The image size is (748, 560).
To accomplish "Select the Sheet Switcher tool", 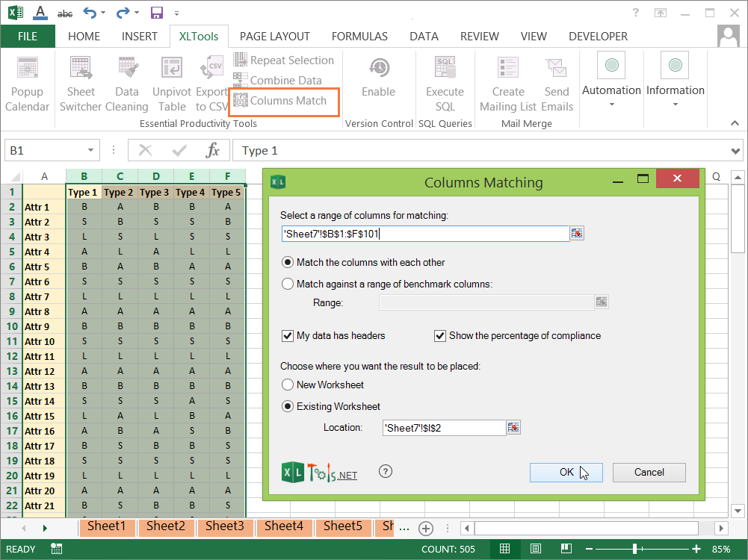I will point(81,84).
